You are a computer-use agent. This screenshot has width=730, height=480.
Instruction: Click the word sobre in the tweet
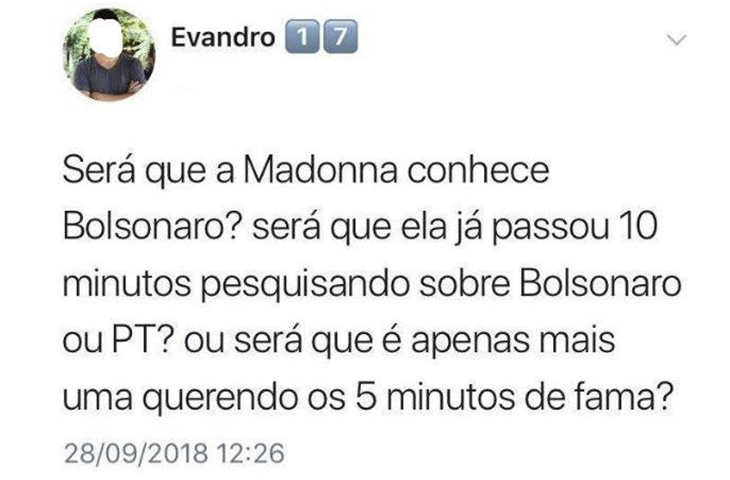pyautogui.click(x=464, y=284)
